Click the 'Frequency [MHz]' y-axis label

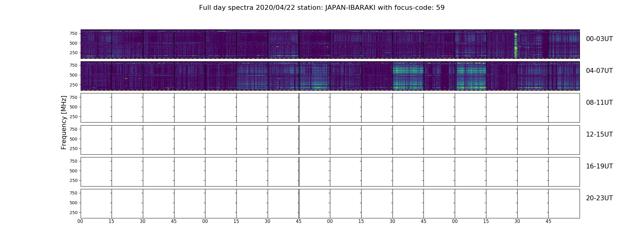[64, 123]
